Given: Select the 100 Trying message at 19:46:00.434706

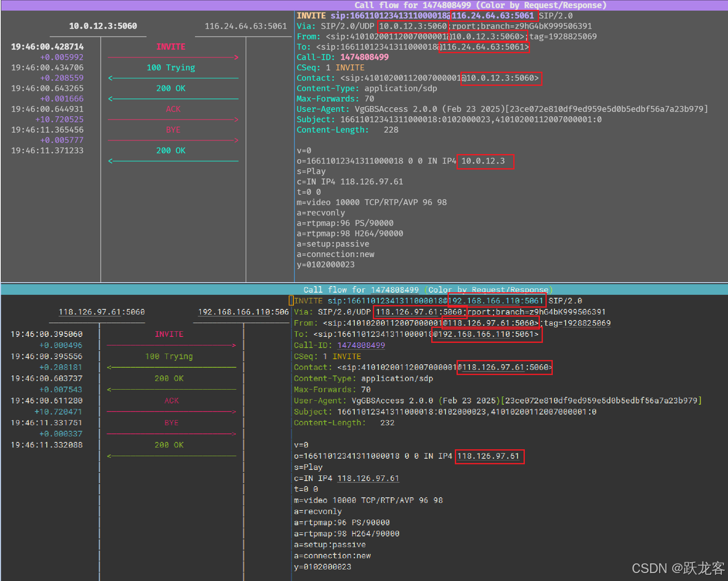Looking at the screenshot, I should pyautogui.click(x=171, y=68).
